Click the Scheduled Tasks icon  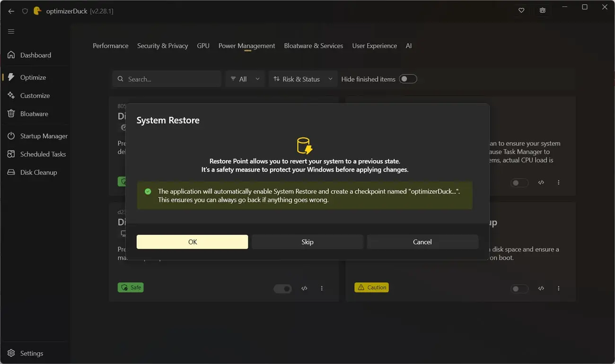(11, 154)
